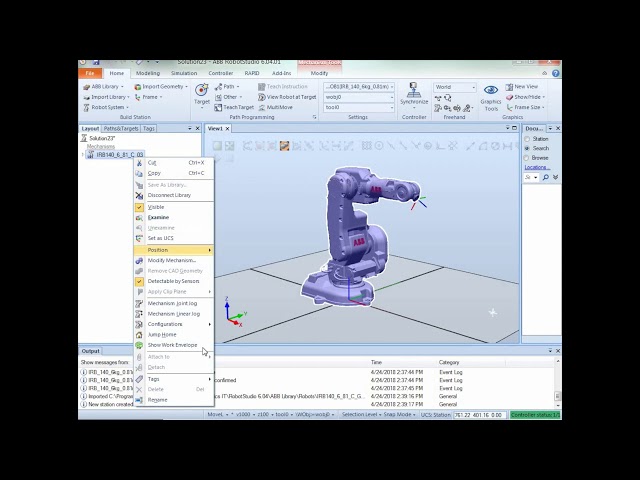
Task: Click the Mechanism Linear Jog icon
Action: click(x=139, y=314)
